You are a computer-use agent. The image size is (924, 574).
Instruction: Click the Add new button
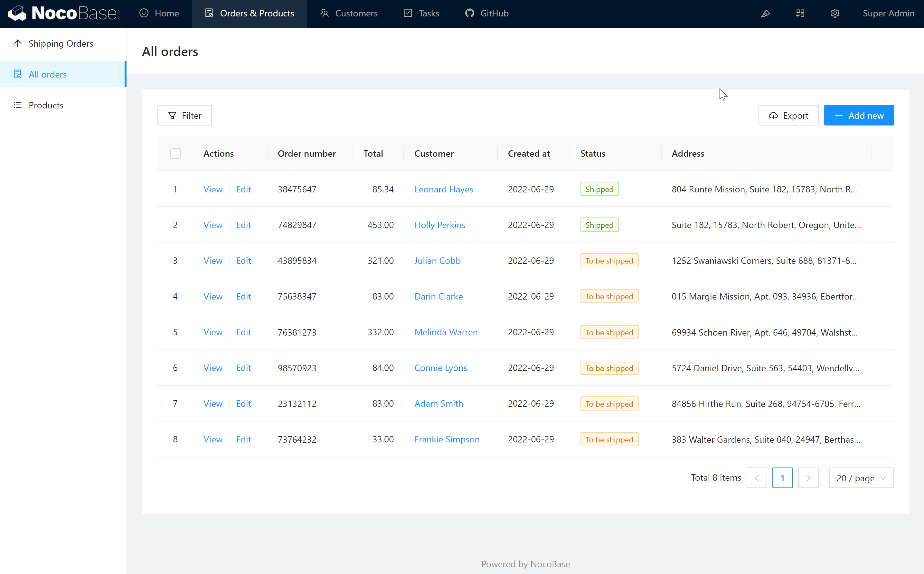859,116
